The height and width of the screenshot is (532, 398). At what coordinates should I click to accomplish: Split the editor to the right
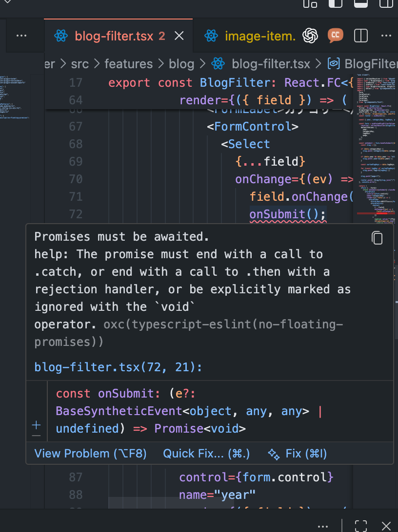360,36
